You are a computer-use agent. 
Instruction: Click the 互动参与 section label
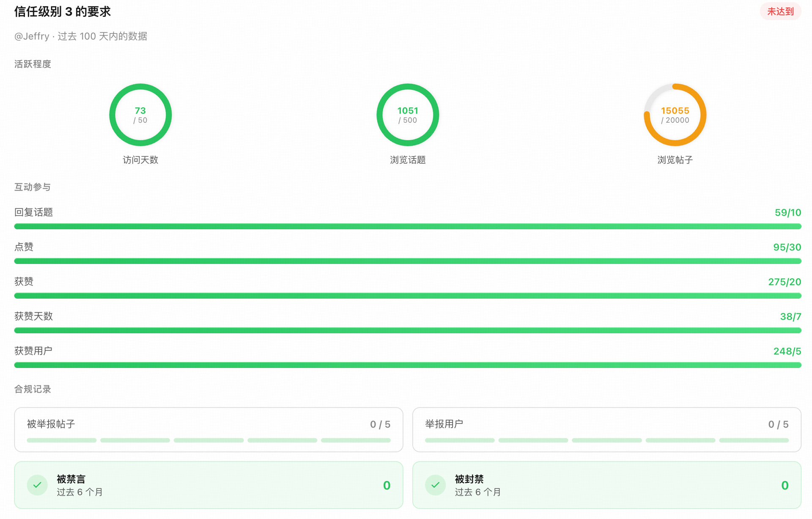33,187
